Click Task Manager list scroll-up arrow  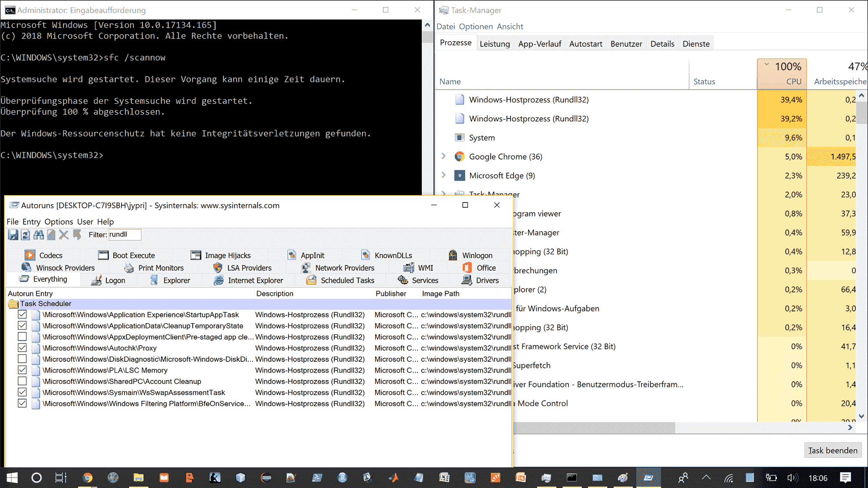pos(861,95)
